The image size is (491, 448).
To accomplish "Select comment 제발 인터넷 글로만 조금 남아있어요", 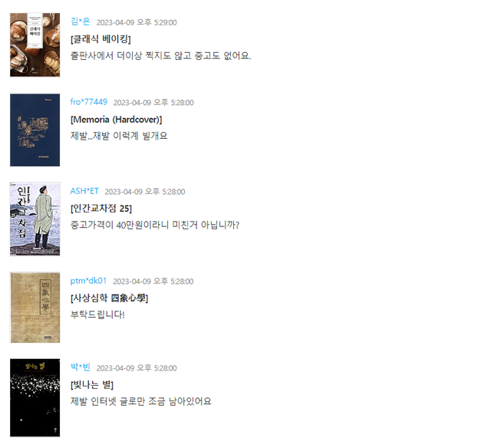I will tap(141, 401).
